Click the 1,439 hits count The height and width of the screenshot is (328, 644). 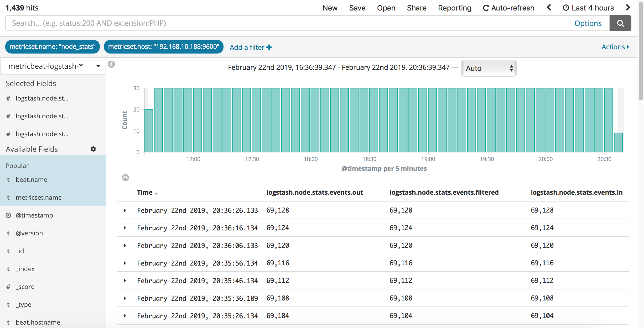pyautogui.click(x=22, y=8)
